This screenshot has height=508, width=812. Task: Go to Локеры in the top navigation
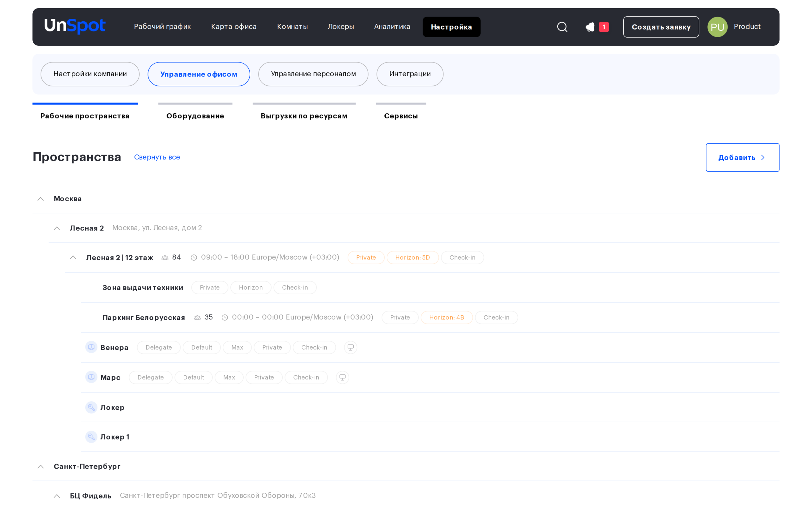[341, 27]
